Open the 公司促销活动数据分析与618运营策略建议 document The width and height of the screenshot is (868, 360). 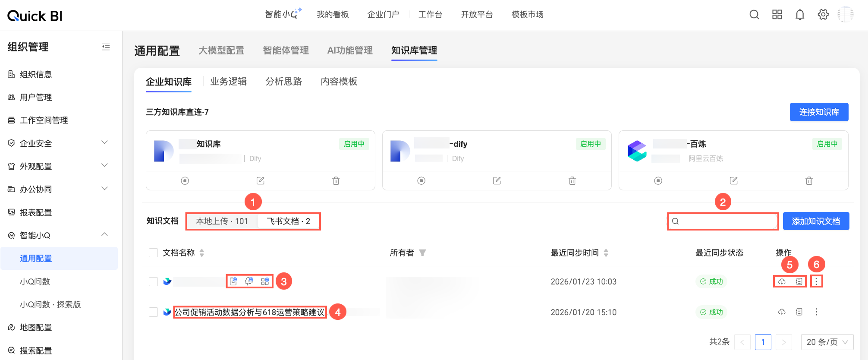coord(250,312)
